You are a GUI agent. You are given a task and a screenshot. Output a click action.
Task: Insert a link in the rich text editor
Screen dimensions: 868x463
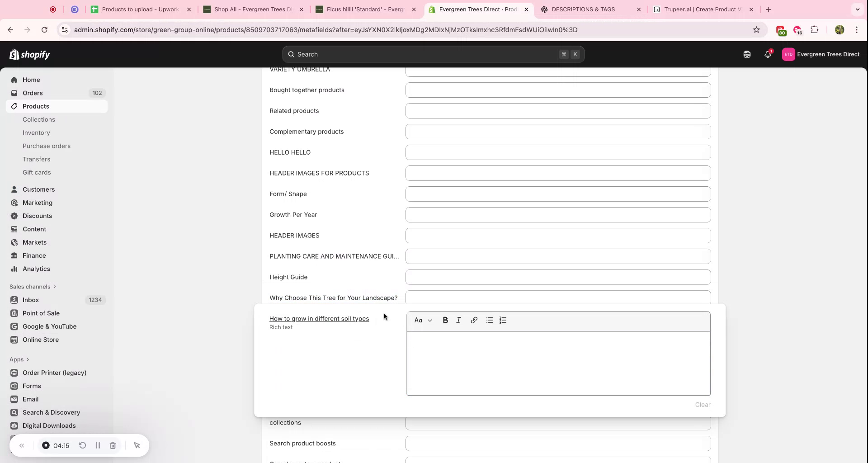474,320
